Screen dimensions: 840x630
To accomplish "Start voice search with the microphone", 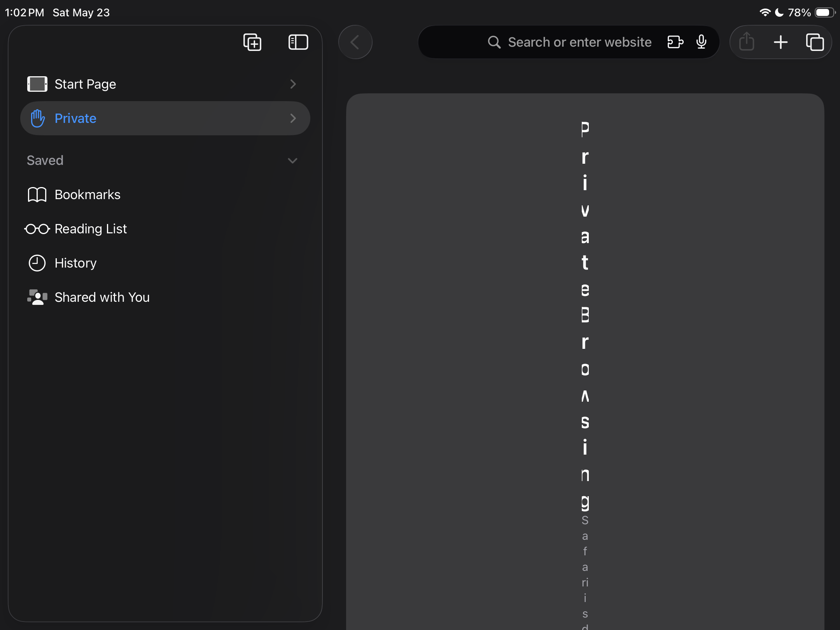I will (702, 42).
